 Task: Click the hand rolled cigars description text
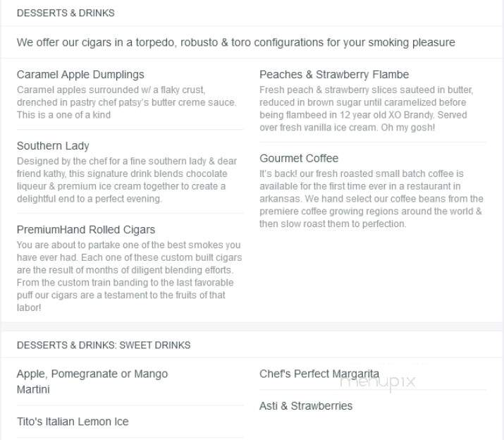tap(129, 276)
